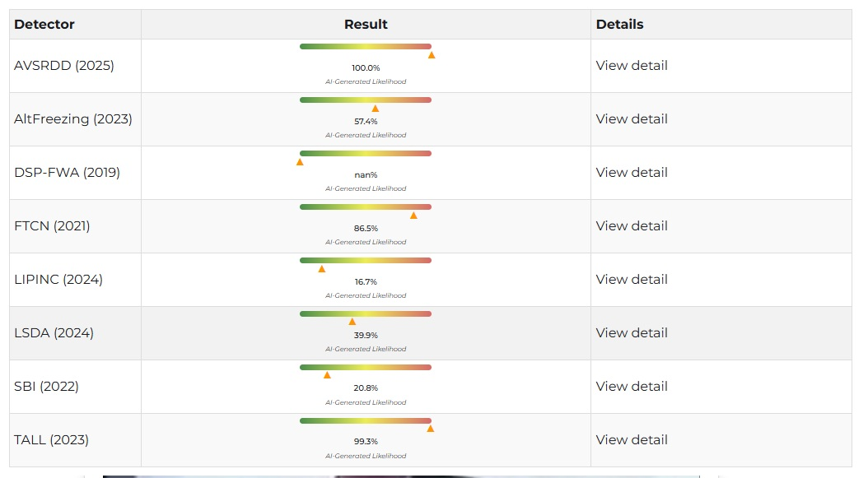Show details for FTCN (2021)
This screenshot has height=478, width=868.
pyautogui.click(x=632, y=225)
